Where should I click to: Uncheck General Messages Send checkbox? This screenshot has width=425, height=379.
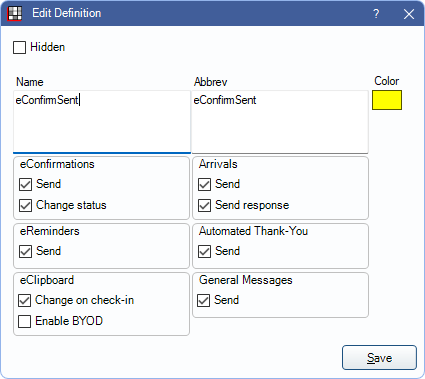pyautogui.click(x=203, y=300)
